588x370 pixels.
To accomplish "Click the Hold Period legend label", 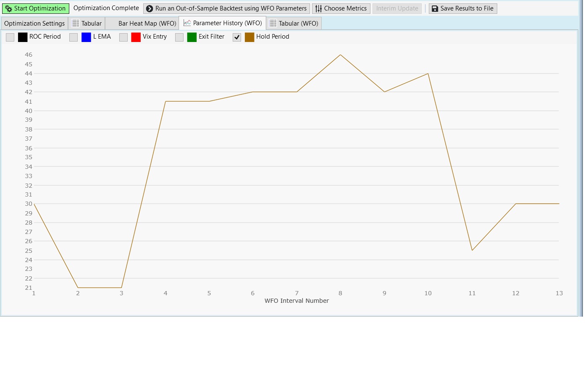I will [x=273, y=37].
